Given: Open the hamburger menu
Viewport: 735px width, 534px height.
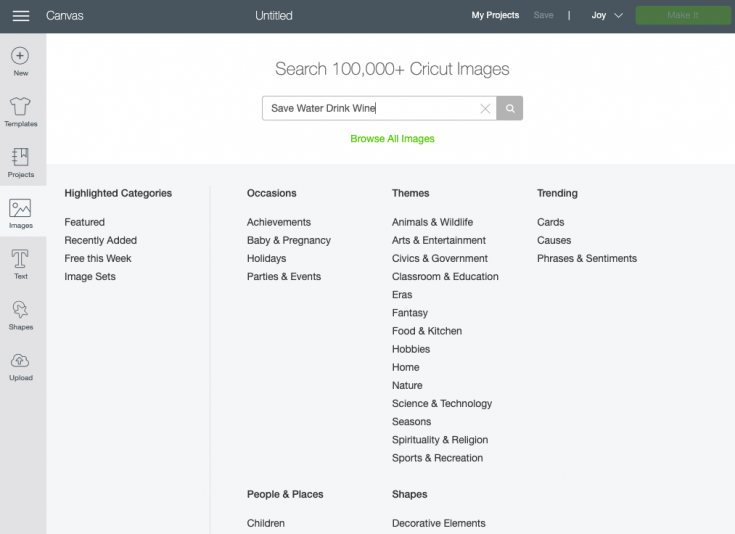Looking at the screenshot, I should click(x=21, y=16).
